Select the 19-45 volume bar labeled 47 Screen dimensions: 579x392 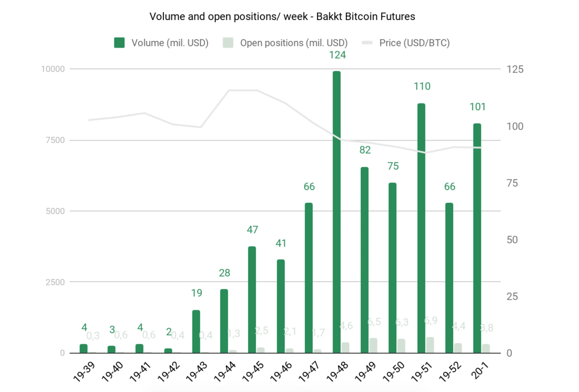tap(252, 299)
